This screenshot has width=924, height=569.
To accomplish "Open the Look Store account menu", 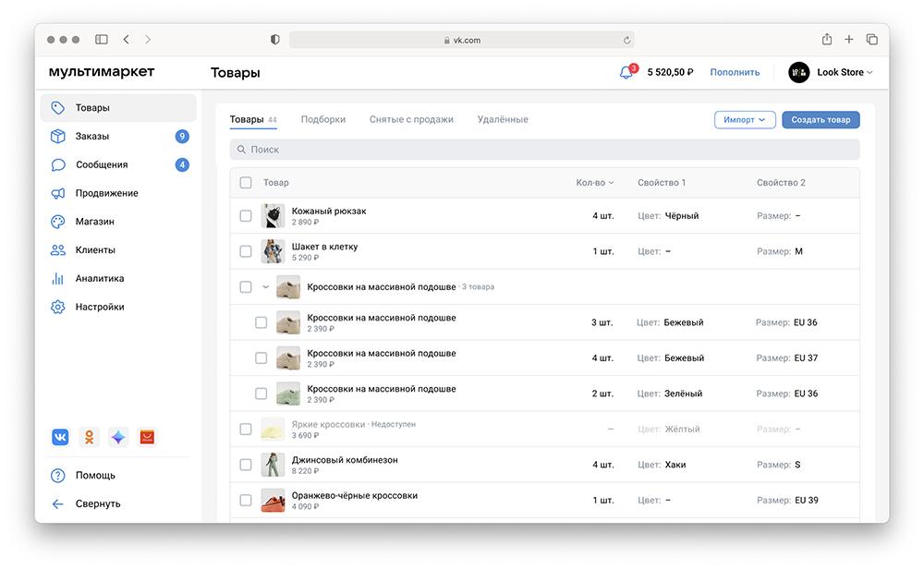I will 831,72.
